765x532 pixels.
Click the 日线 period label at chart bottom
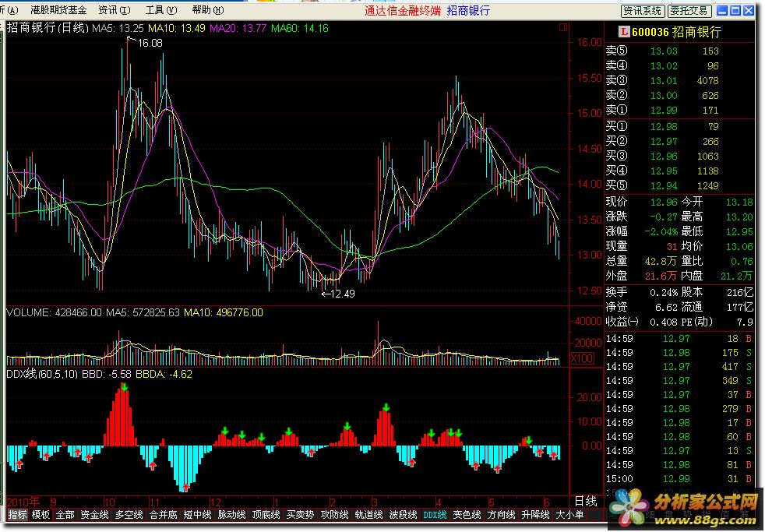[x=586, y=502]
